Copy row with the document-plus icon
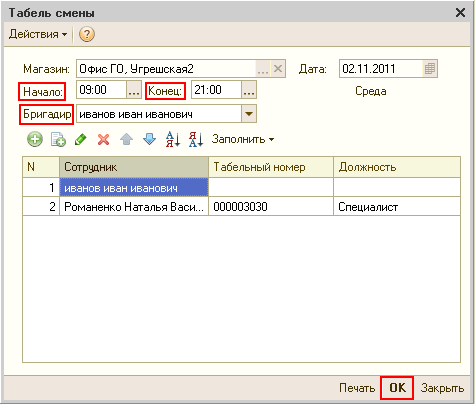Viewport: 475px width, 404px height. 58,139
